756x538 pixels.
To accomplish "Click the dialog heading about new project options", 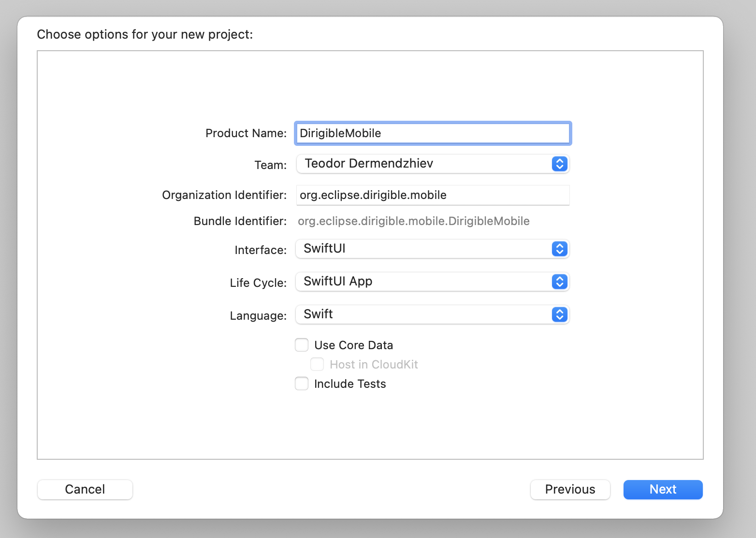I will pyautogui.click(x=145, y=34).
